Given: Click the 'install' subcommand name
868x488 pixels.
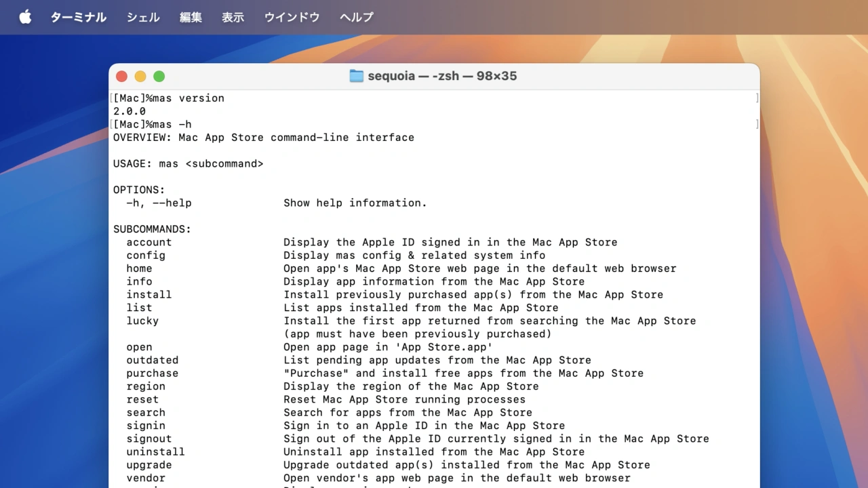Looking at the screenshot, I should [149, 294].
